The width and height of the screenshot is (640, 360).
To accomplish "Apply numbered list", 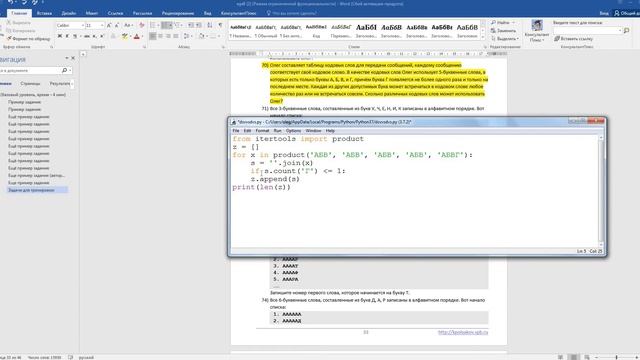I will (x=166, y=25).
